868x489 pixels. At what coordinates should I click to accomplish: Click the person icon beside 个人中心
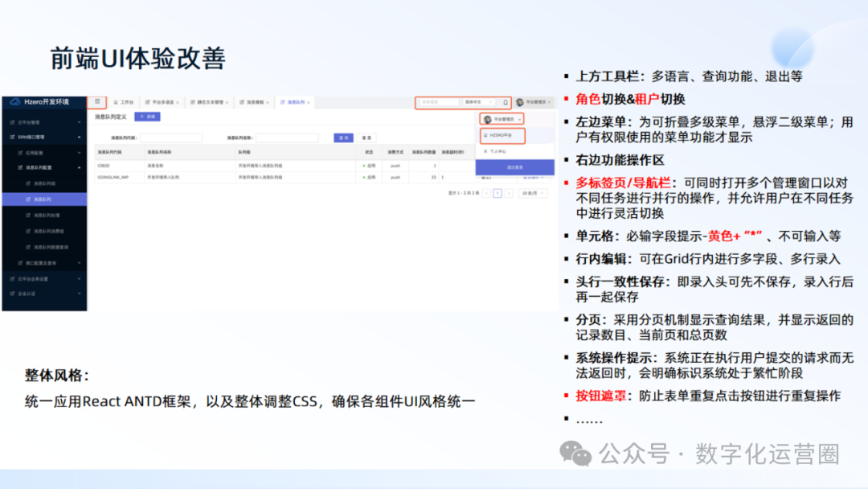click(x=485, y=151)
